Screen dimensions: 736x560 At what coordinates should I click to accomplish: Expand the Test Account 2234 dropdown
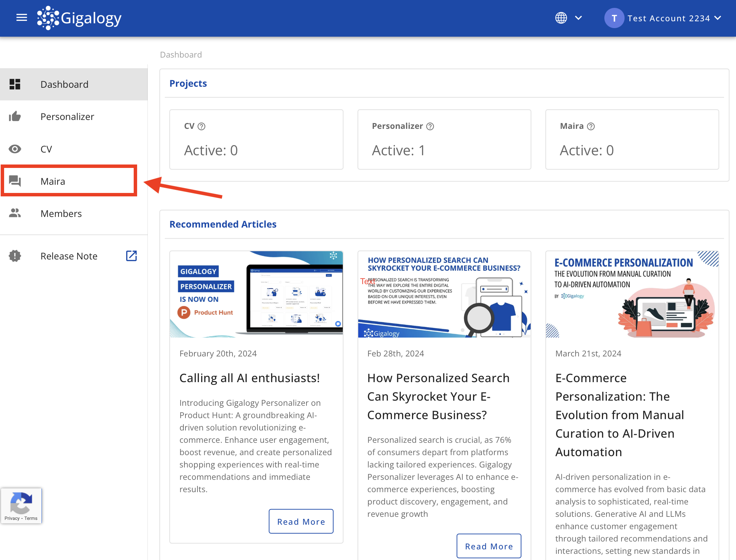[717, 18]
